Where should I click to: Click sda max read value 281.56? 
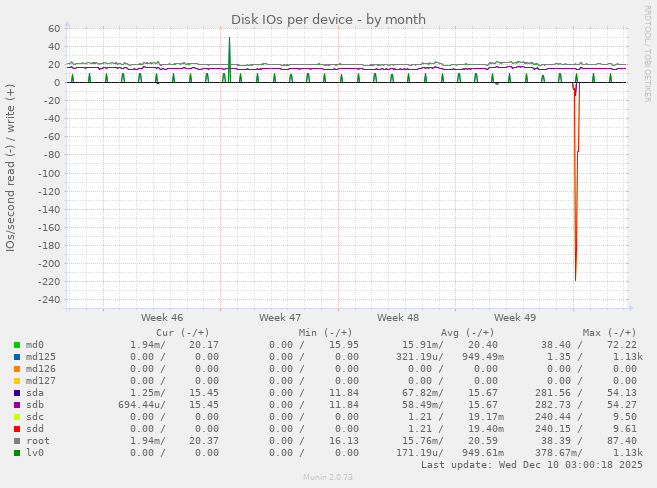pyautogui.click(x=553, y=393)
